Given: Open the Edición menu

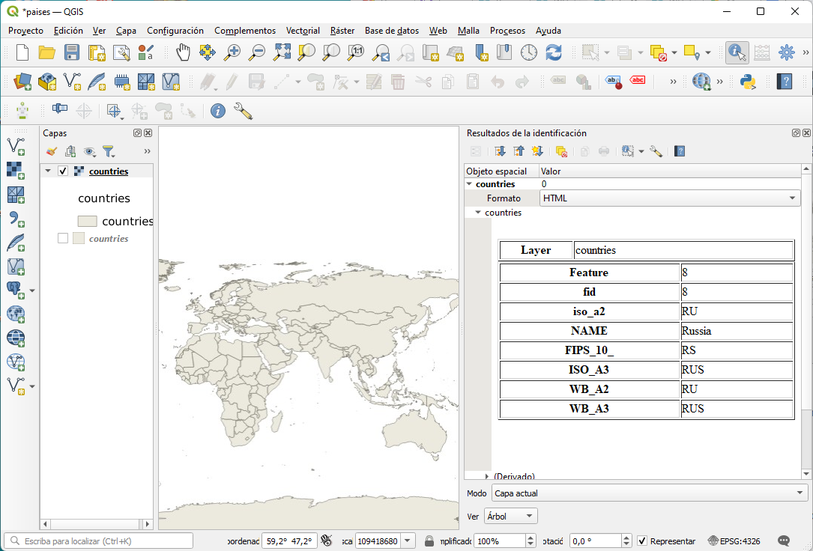Looking at the screenshot, I should [x=68, y=31].
